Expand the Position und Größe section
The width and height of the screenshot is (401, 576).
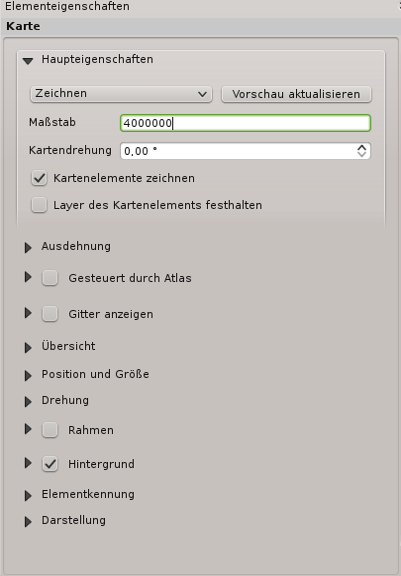tap(28, 376)
